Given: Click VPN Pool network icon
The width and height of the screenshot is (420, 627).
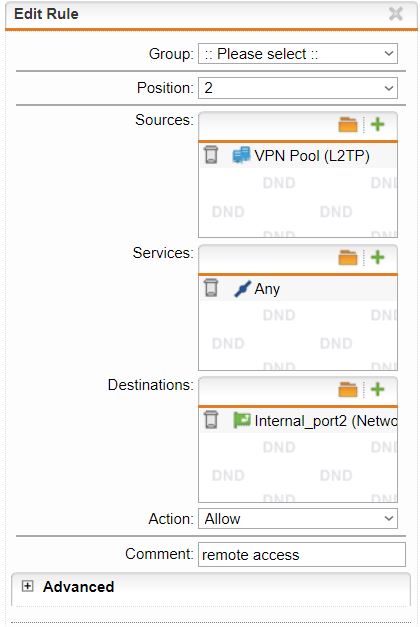Looking at the screenshot, I should (242, 155).
